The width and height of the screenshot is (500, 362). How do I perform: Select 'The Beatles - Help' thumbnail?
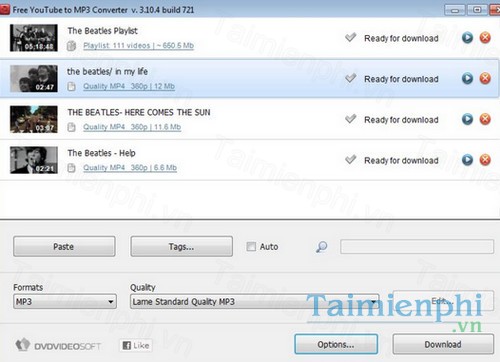(x=34, y=160)
